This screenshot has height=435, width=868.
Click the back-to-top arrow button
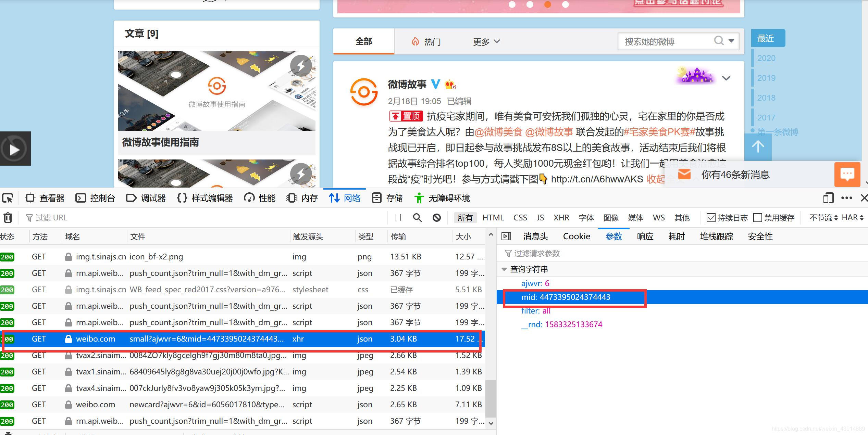758,147
